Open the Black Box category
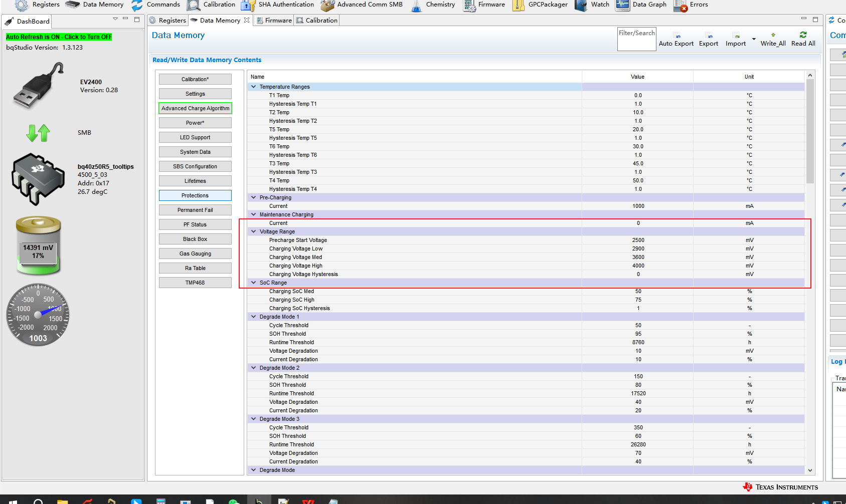The height and width of the screenshot is (504, 846). point(195,239)
